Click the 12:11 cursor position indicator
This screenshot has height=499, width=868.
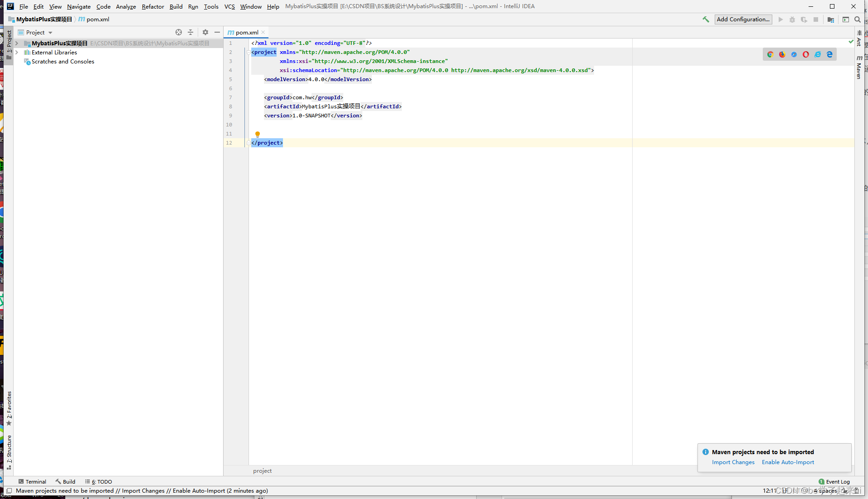click(x=769, y=490)
